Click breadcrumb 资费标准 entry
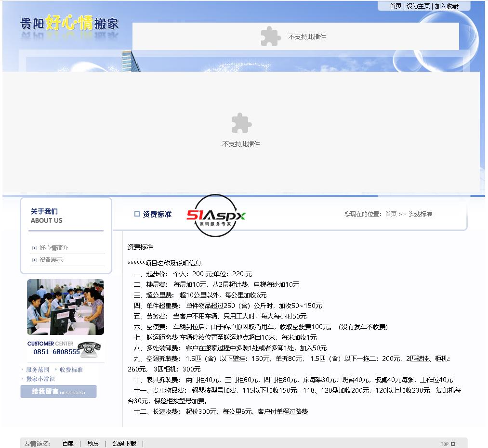488x448 pixels. point(421,214)
